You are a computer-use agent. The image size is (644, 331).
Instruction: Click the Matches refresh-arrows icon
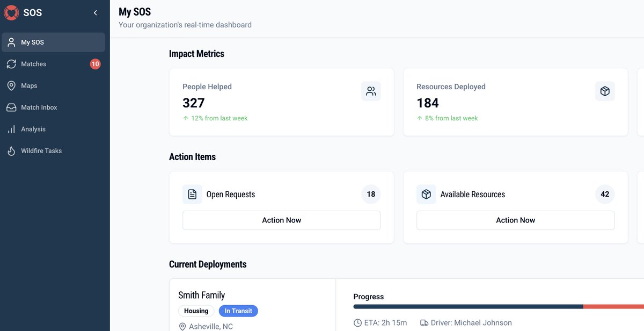tap(11, 64)
